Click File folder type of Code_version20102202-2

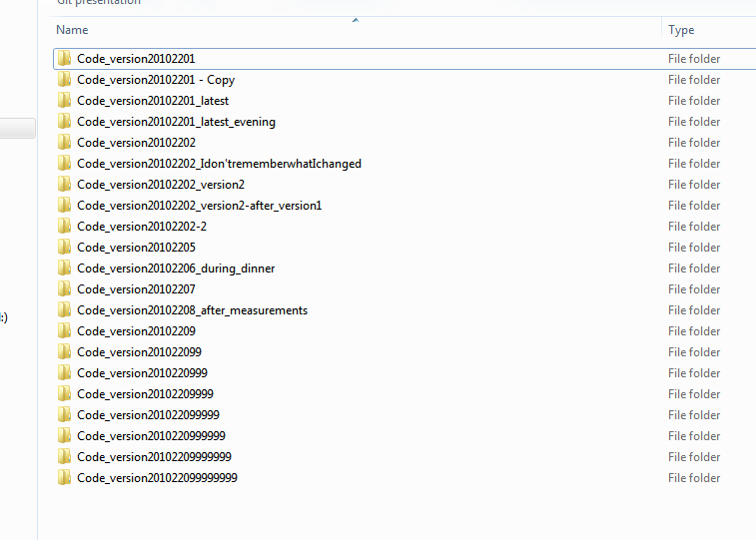694,227
